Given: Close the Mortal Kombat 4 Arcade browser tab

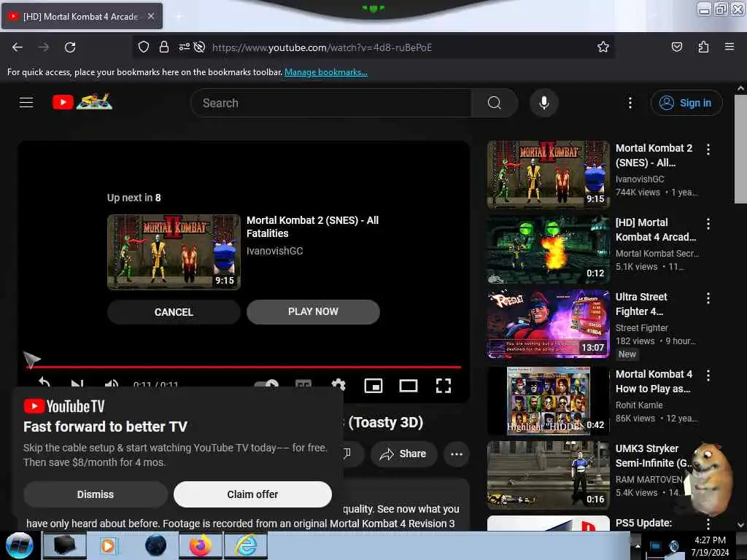Looking at the screenshot, I should click(x=151, y=16).
